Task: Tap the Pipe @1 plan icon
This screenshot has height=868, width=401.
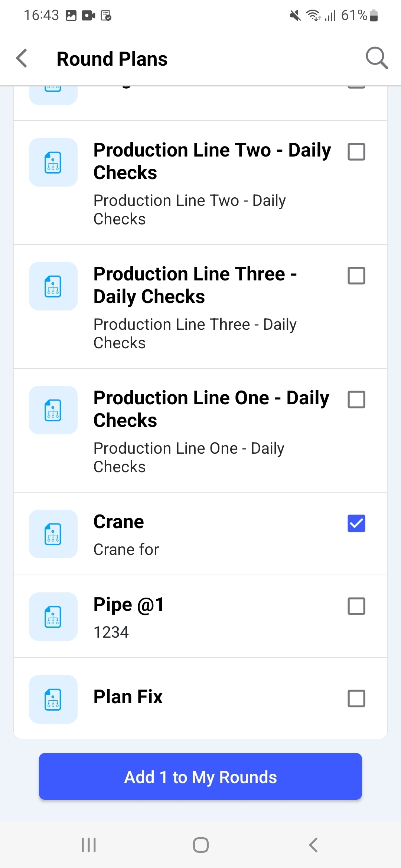Action: coord(53,617)
